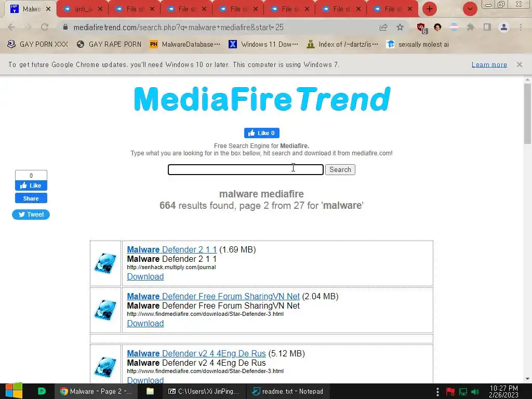This screenshot has height=399, width=532.
Task: Click the avatar face extension icon
Action: pos(437,27)
